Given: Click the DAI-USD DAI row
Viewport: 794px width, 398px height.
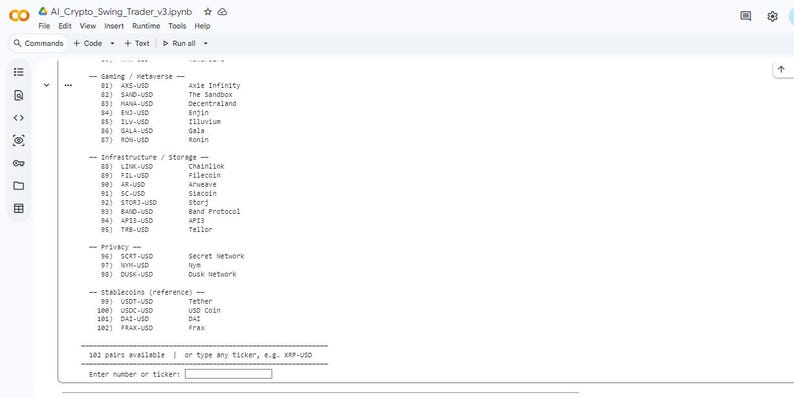Looking at the screenshot, I should pos(148,319).
